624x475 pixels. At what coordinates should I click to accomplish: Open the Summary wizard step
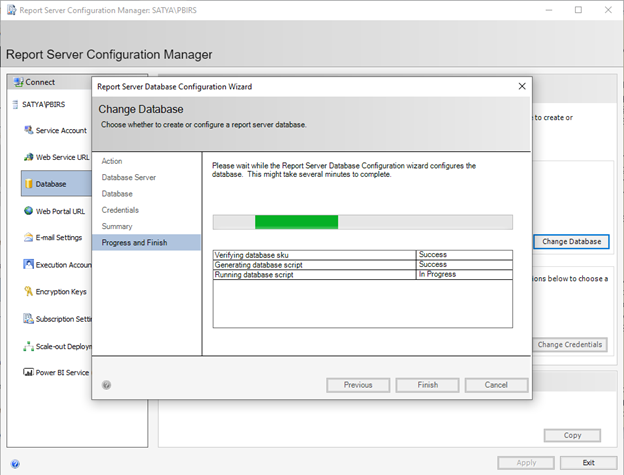[x=120, y=226]
